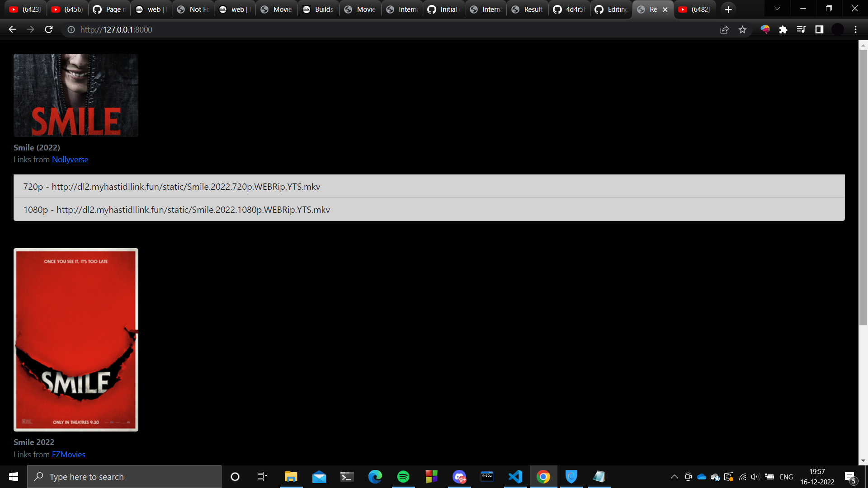Launch Spotify from the taskbar
This screenshot has width=868, height=488.
403,477
